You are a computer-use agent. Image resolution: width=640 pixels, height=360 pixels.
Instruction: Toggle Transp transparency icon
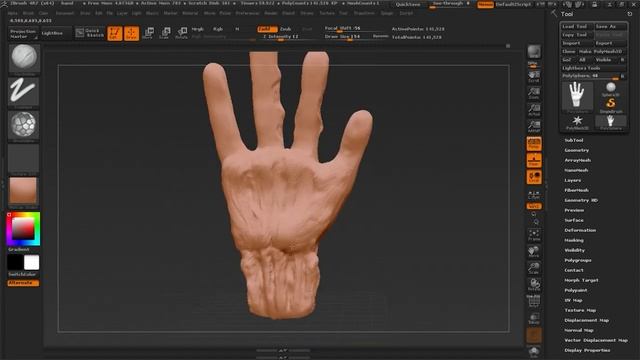pyautogui.click(x=534, y=318)
